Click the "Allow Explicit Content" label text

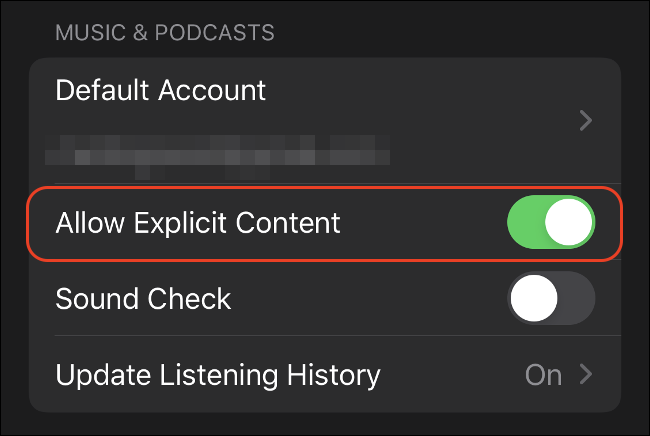pyautogui.click(x=198, y=223)
